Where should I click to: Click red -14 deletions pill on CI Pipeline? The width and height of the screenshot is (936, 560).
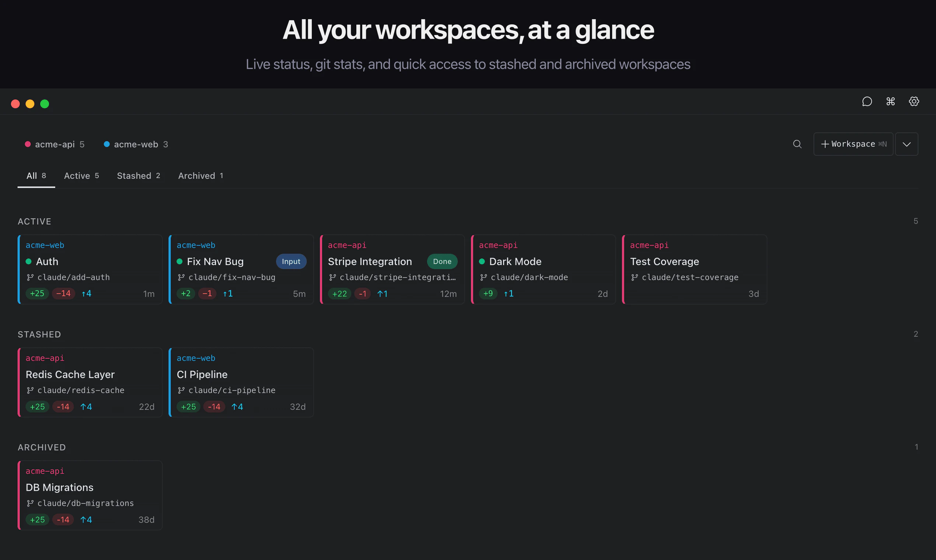214,407
